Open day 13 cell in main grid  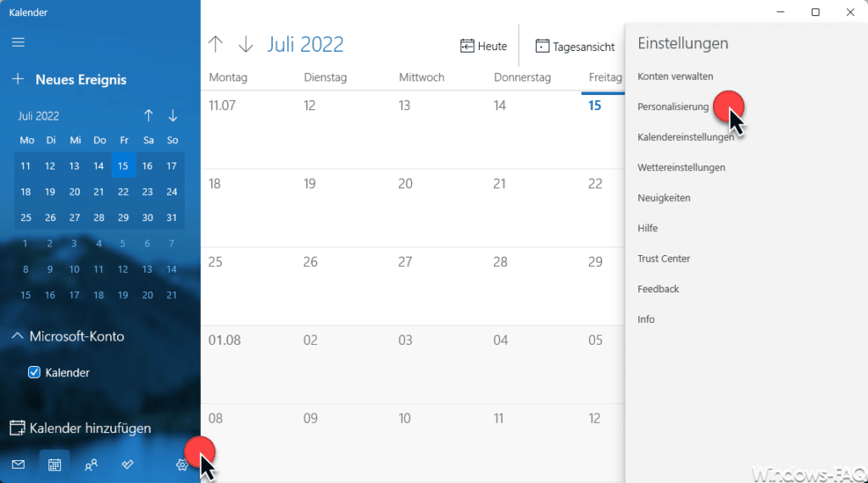pyautogui.click(x=438, y=130)
